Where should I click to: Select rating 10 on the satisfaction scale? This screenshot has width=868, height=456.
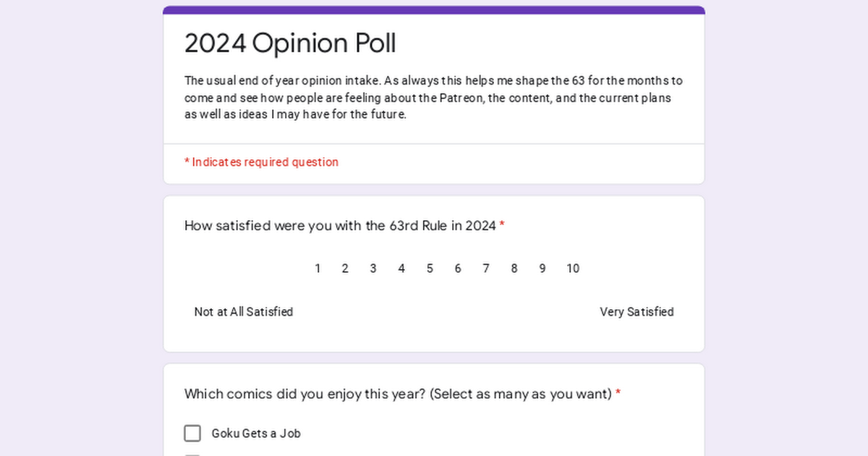pos(573,269)
